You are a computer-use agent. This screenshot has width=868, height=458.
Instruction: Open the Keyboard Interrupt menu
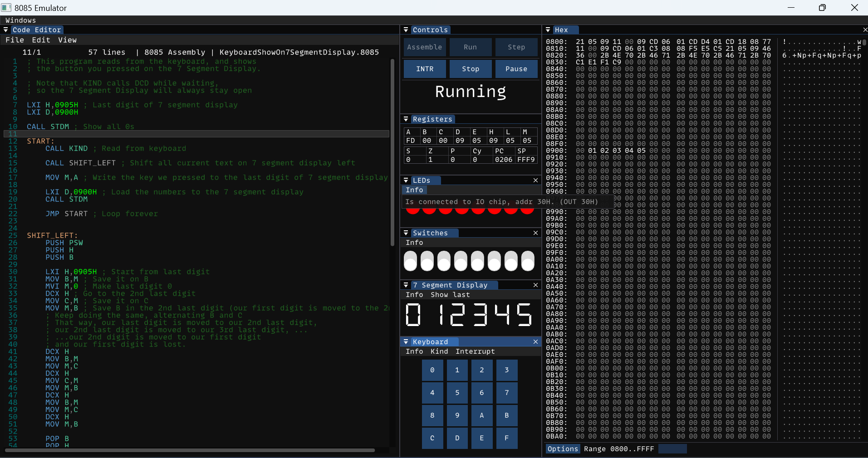click(x=475, y=351)
